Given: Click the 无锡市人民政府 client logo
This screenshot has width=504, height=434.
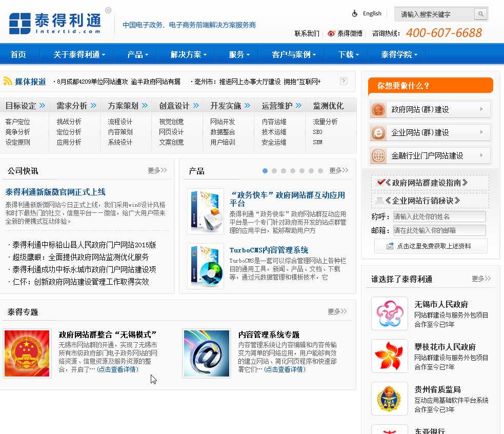Looking at the screenshot, I should 390,313.
